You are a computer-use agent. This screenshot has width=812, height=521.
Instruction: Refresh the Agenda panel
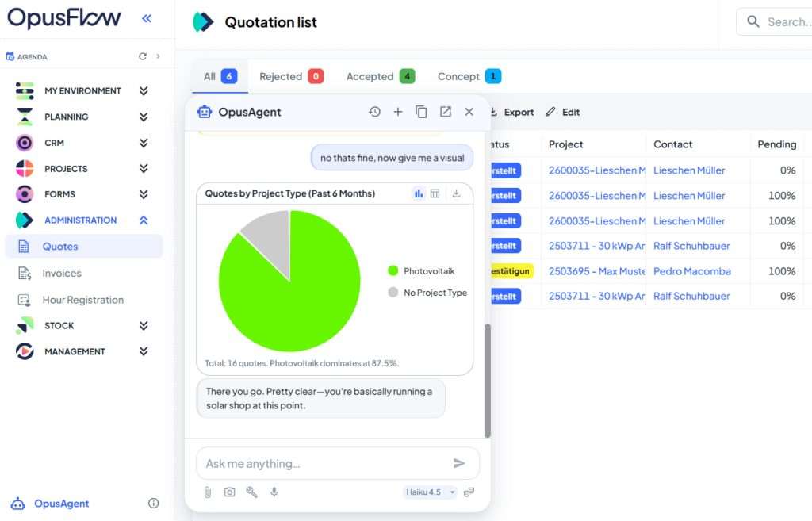[143, 56]
